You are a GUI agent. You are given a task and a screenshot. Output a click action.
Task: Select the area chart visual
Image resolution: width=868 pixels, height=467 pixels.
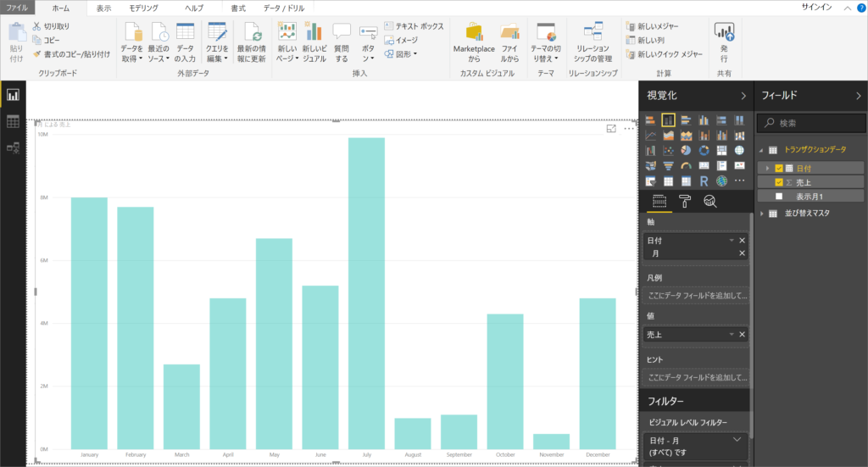point(668,136)
